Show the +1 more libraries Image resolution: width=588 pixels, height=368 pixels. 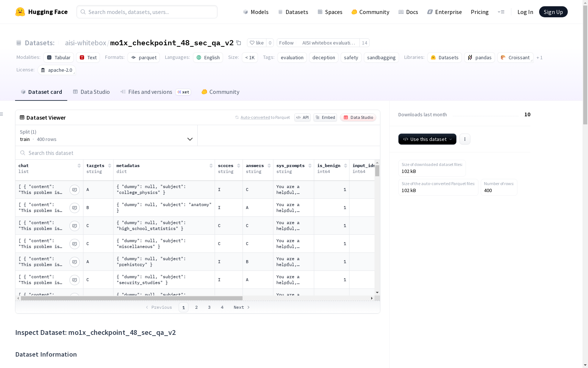point(539,57)
